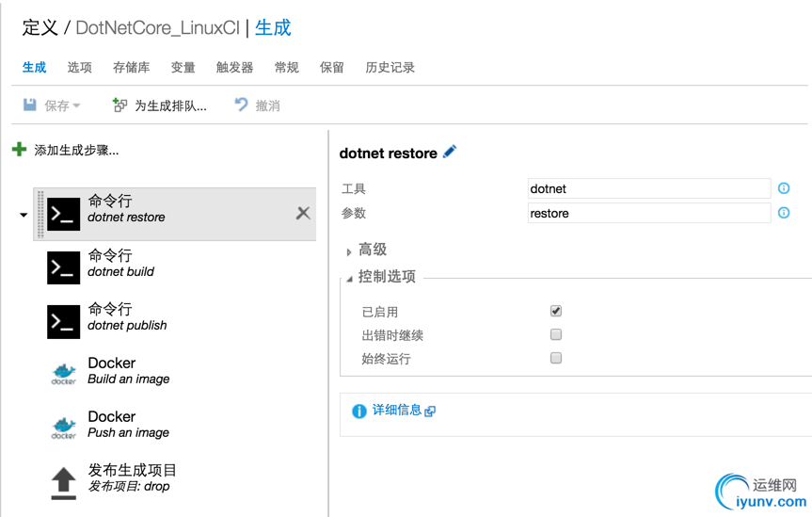Click the info icon beside 参数 field
Screen dimensions: 812x517
coord(784,213)
